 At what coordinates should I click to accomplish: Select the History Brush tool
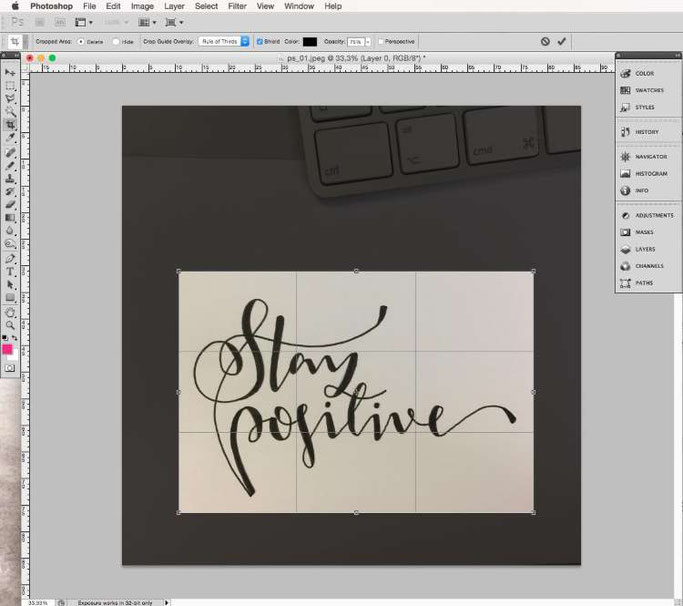coord(10,192)
